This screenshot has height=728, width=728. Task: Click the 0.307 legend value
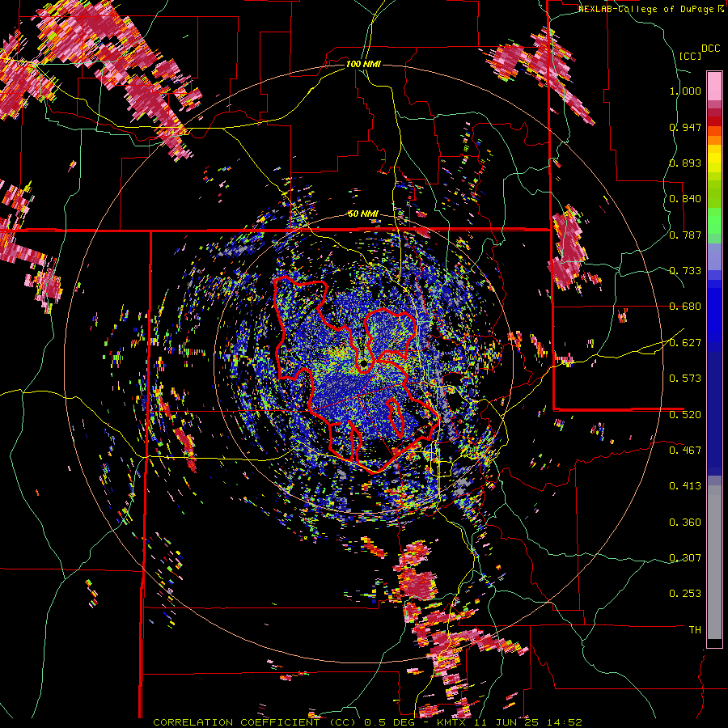click(x=685, y=558)
